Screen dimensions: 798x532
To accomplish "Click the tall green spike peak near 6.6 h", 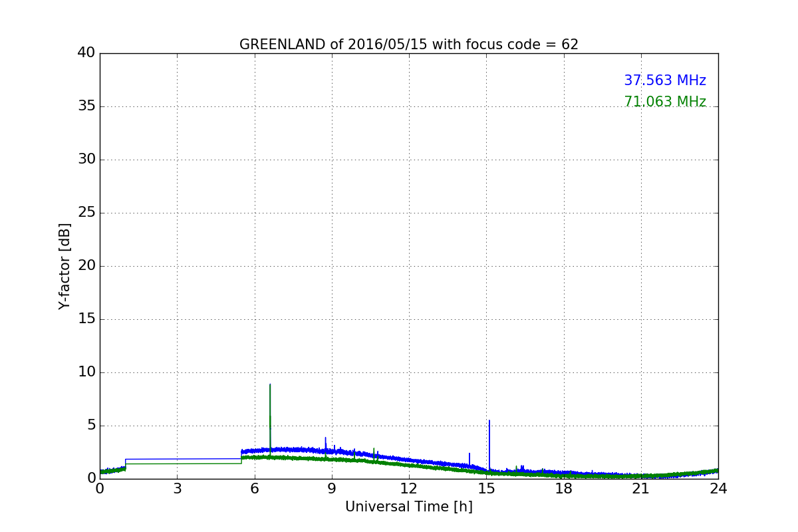I will [x=270, y=385].
